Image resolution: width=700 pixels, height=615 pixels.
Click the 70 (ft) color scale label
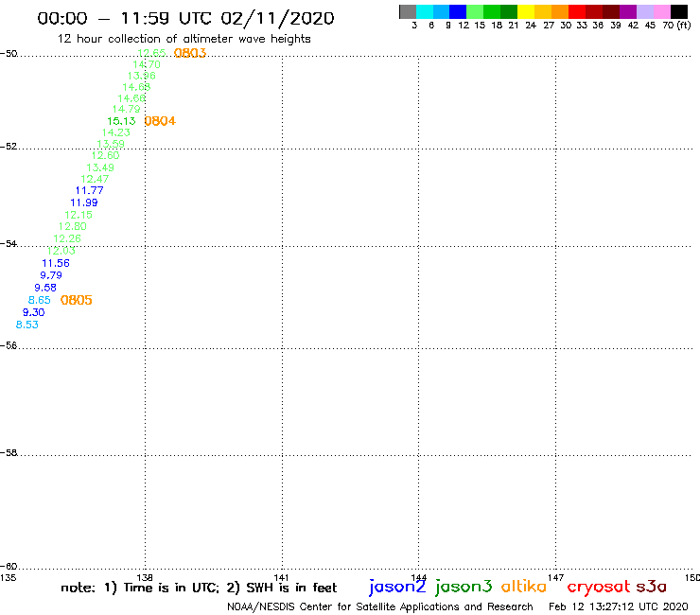[676, 26]
